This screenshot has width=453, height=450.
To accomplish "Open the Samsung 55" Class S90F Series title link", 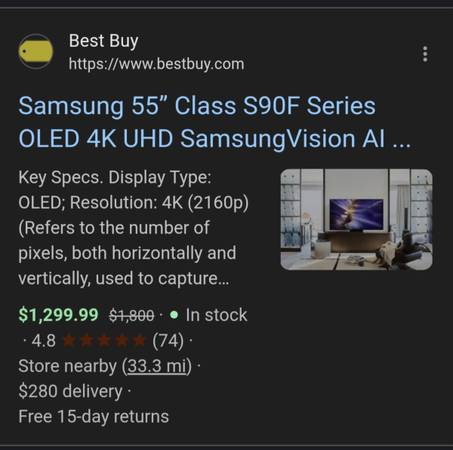I will (214, 122).
